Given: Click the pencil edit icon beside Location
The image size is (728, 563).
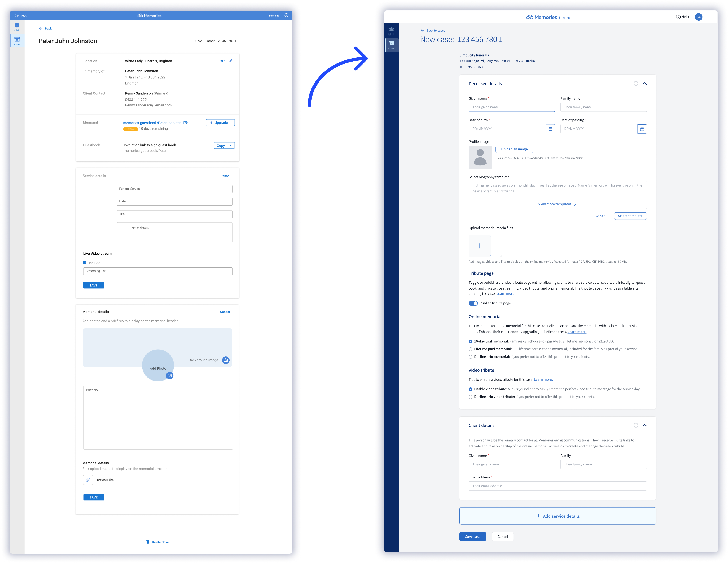Looking at the screenshot, I should tap(231, 61).
